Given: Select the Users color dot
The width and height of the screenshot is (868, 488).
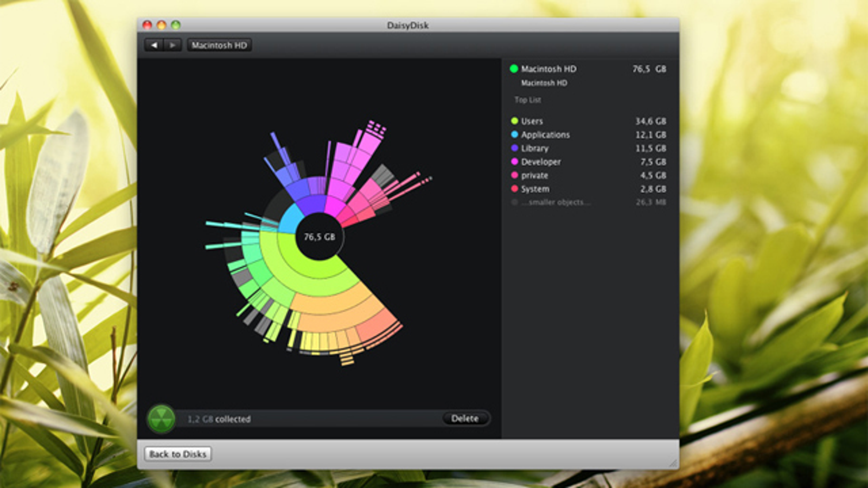Looking at the screenshot, I should 514,121.
